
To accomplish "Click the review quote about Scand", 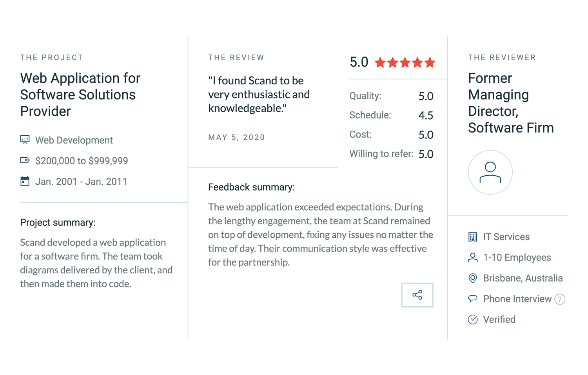I will tap(259, 94).
